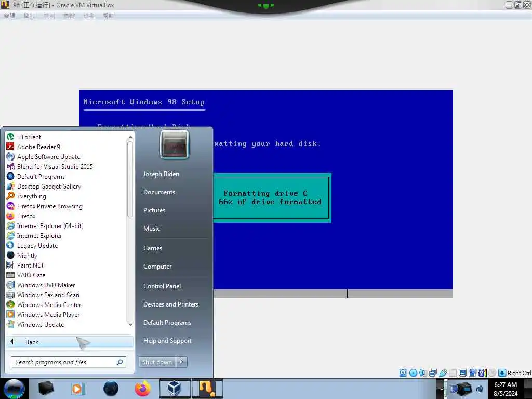Viewport: 532px width, 399px height.
Task: Open the Everything search program
Action: 26,196
